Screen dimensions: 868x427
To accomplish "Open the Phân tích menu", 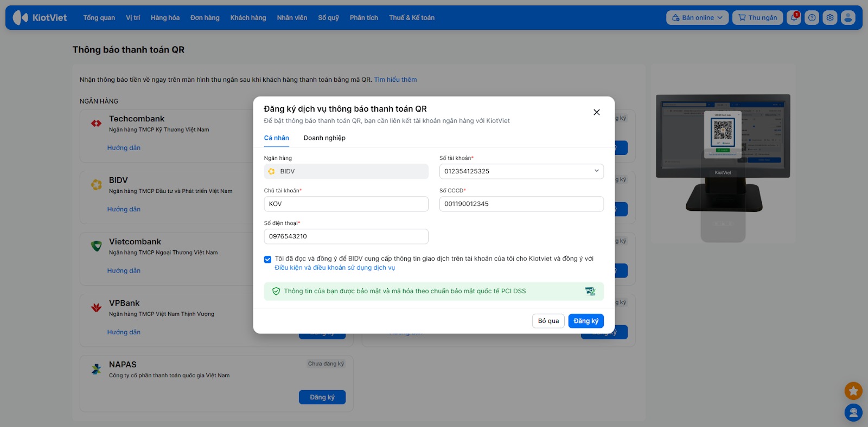I will point(364,18).
